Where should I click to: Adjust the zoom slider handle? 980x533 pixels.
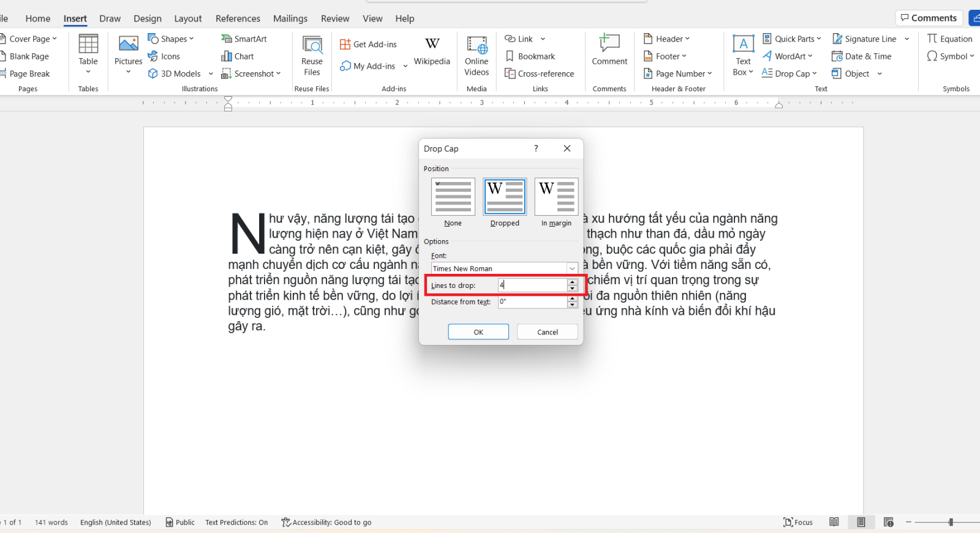point(951,522)
